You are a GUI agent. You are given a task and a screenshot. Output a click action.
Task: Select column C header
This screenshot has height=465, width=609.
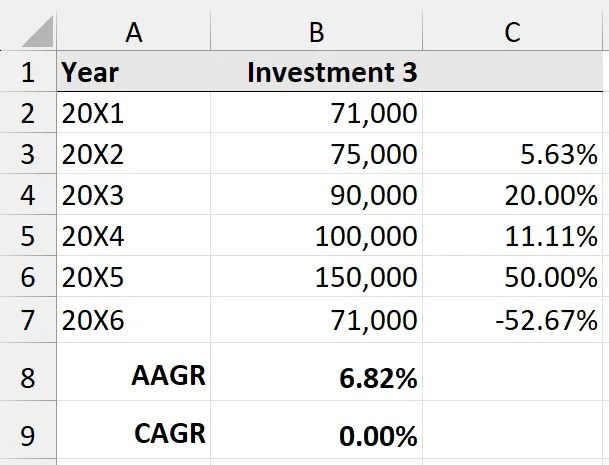coord(512,31)
